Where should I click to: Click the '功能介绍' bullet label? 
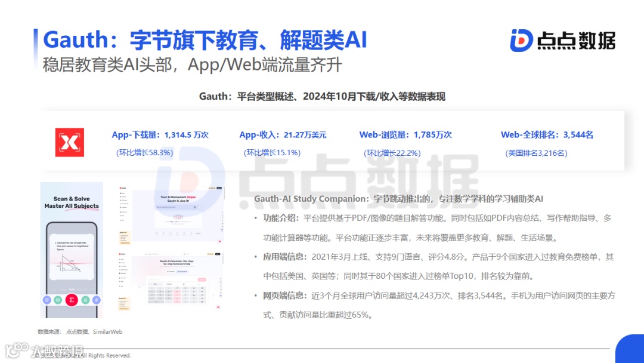tap(281, 219)
